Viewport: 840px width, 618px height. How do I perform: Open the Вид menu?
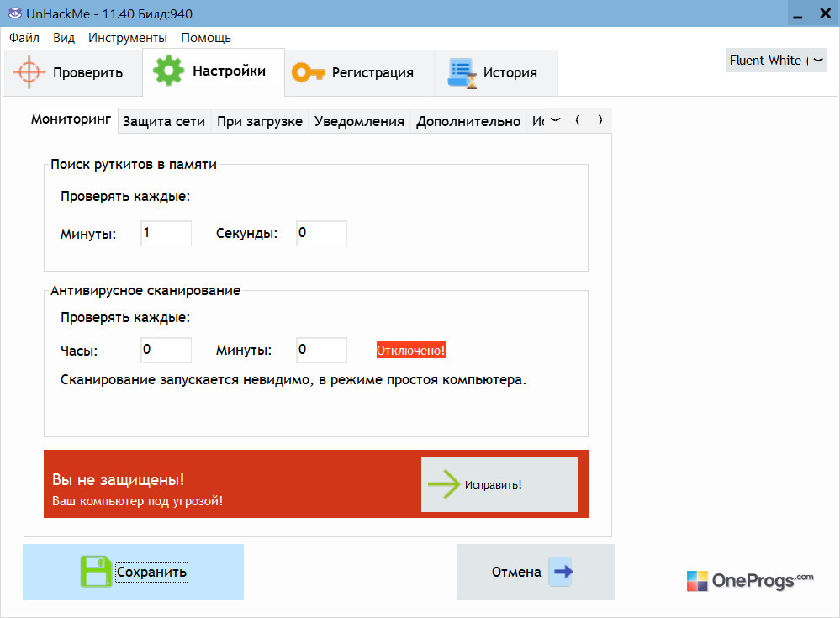pyautogui.click(x=64, y=38)
